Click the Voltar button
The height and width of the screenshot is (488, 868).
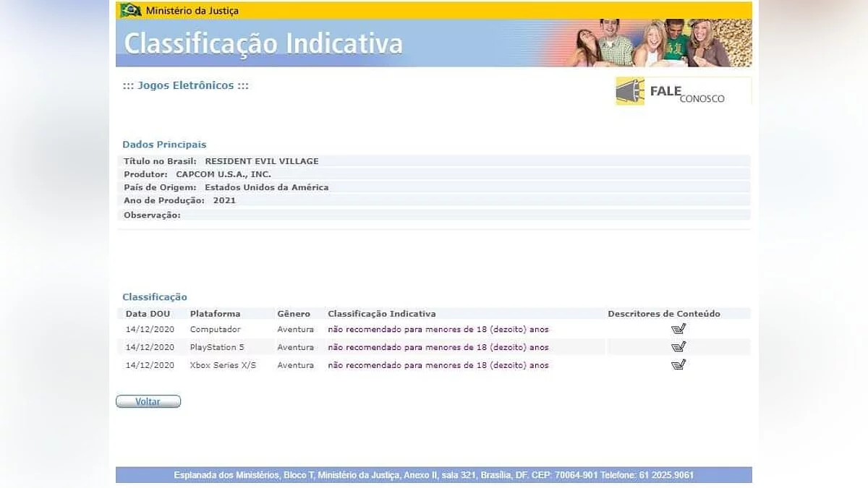coord(148,401)
